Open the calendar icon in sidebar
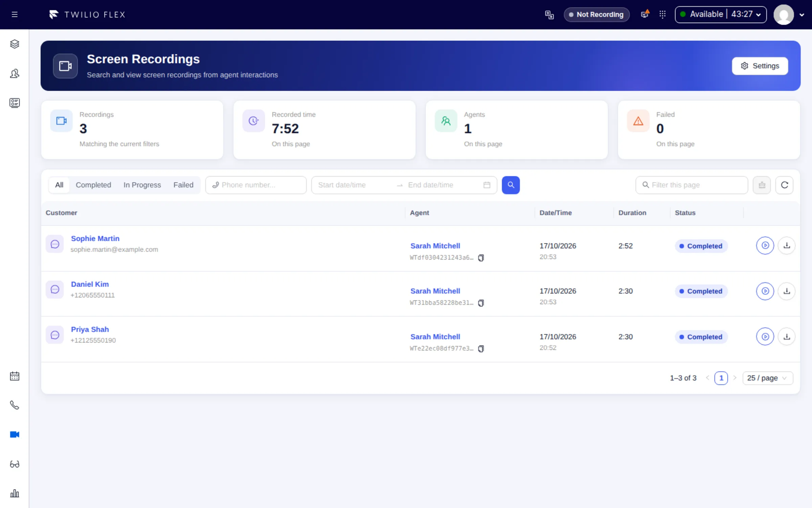This screenshot has height=508, width=812. point(15,376)
